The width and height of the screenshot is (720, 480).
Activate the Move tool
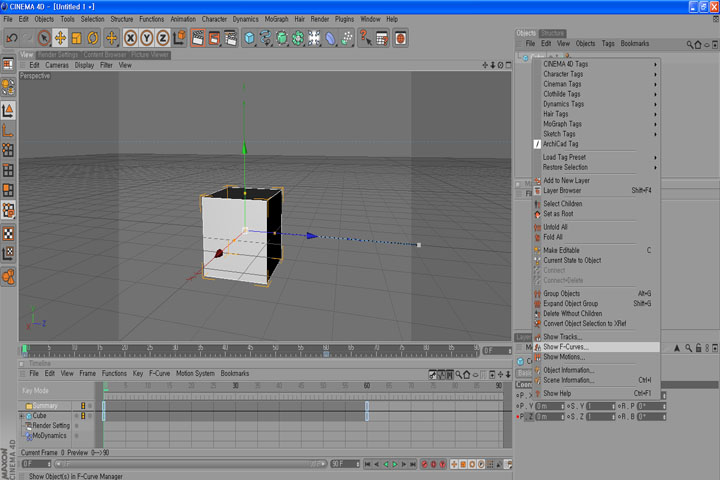coord(60,38)
